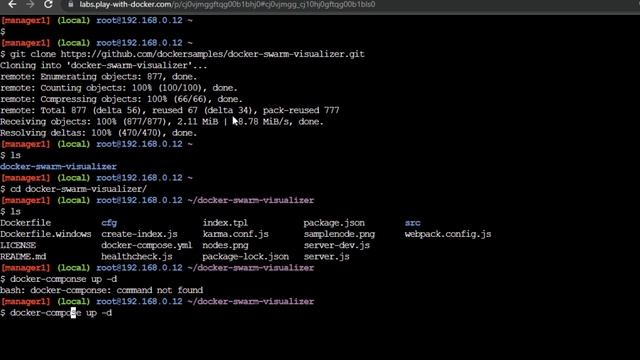
Task: Click Dockerfile.windows in file listing
Action: (x=46, y=234)
